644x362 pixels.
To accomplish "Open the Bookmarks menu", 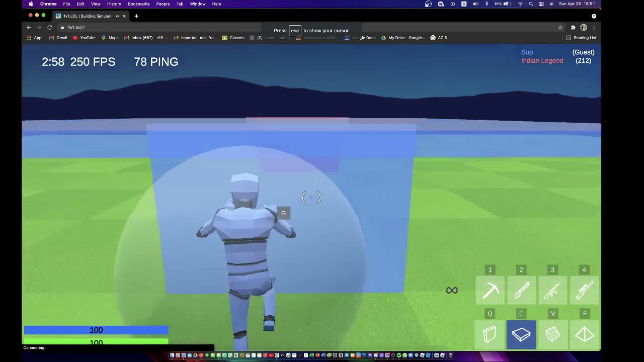I will click(138, 4).
